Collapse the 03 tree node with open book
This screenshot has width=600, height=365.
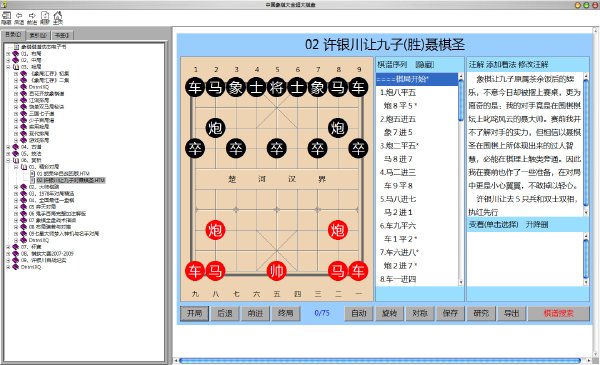(8, 67)
